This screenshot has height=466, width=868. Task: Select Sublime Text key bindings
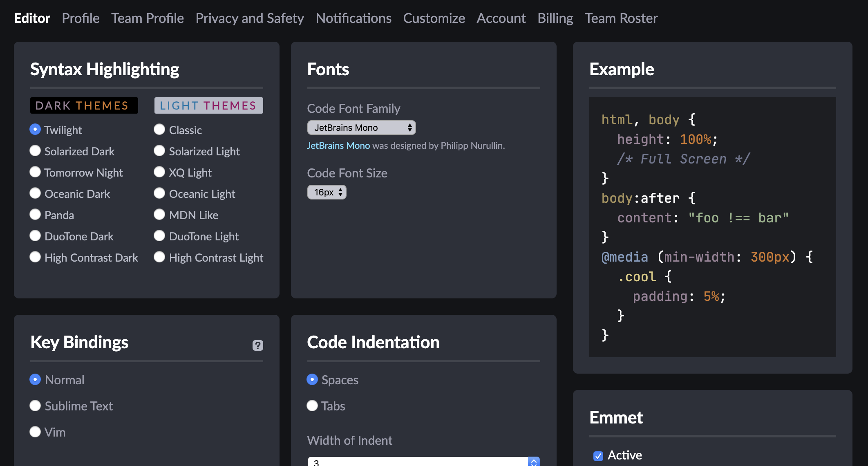(x=36, y=406)
